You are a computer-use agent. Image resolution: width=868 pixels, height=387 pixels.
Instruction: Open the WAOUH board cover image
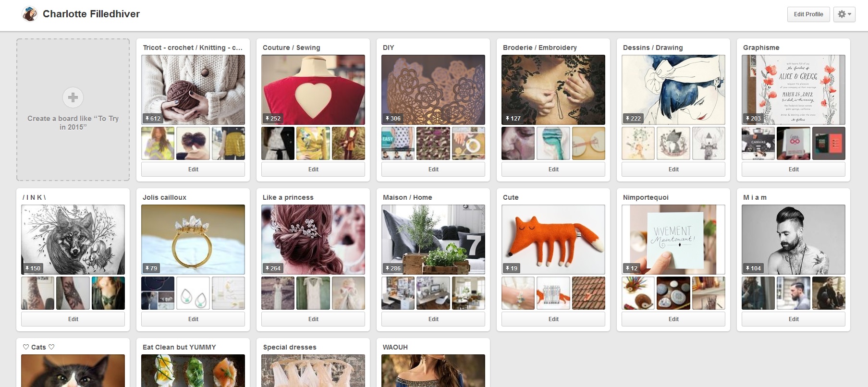point(433,370)
